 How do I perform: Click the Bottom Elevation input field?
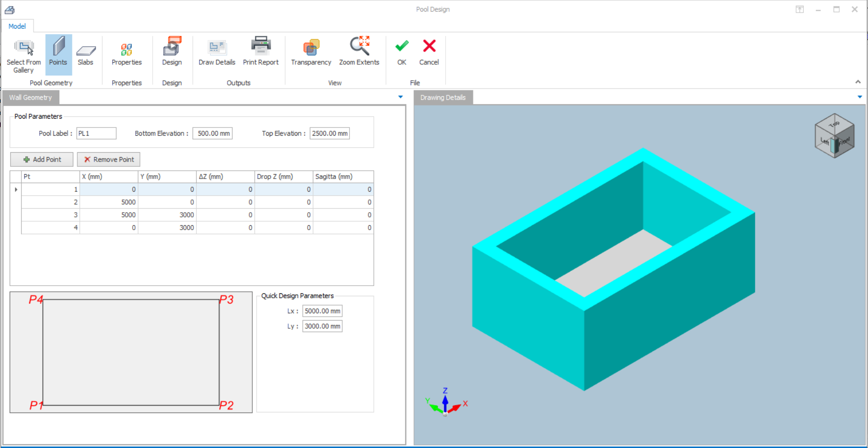(x=212, y=133)
